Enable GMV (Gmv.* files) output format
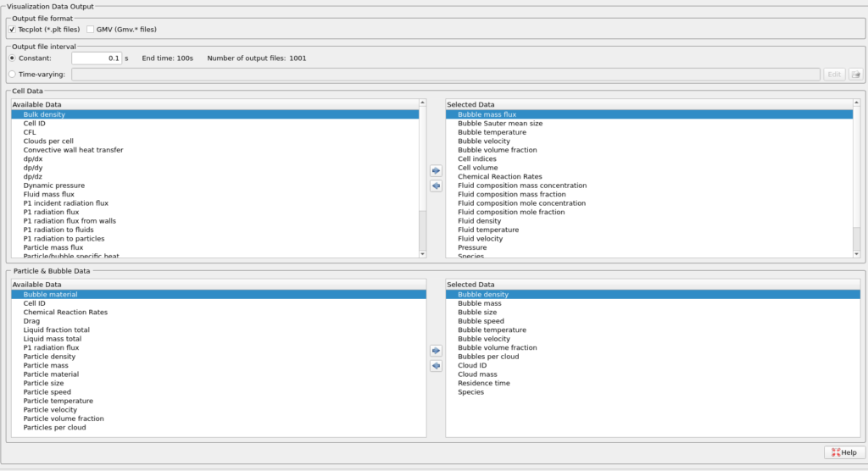 [x=91, y=30]
